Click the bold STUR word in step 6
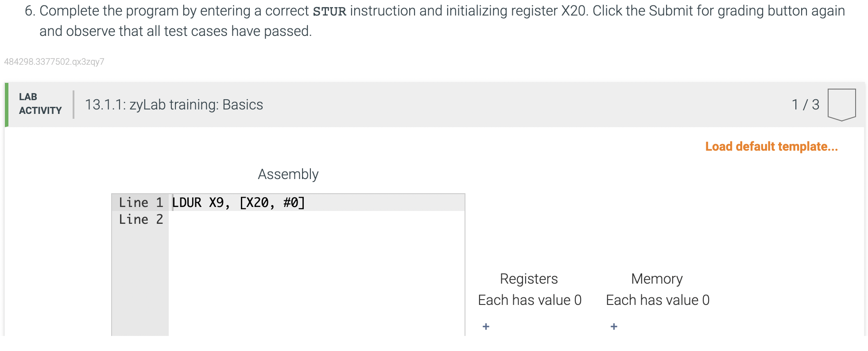This screenshot has width=868, height=351. click(x=329, y=12)
